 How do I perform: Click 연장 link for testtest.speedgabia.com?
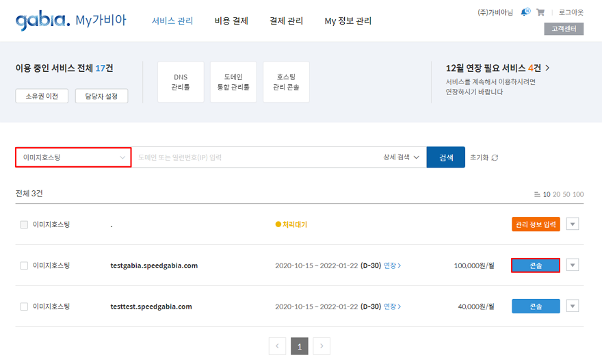tap(393, 307)
